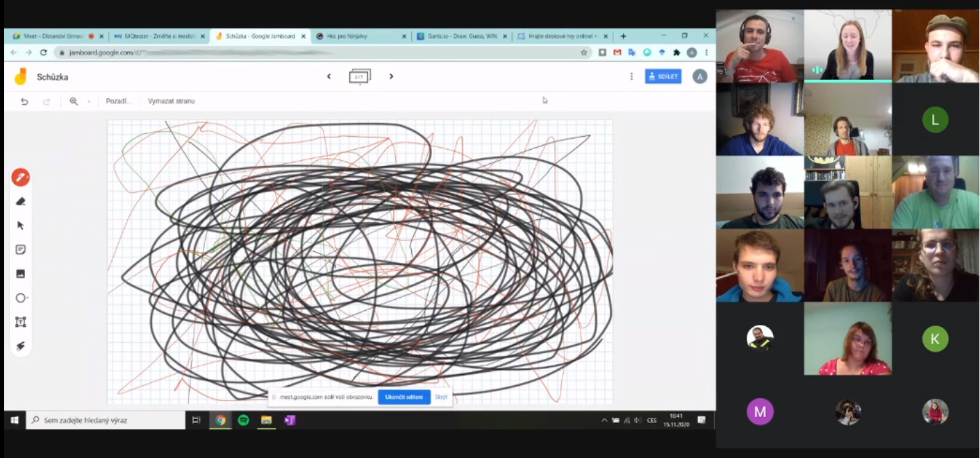
Task: Click the Undo arrow
Action: (x=24, y=101)
